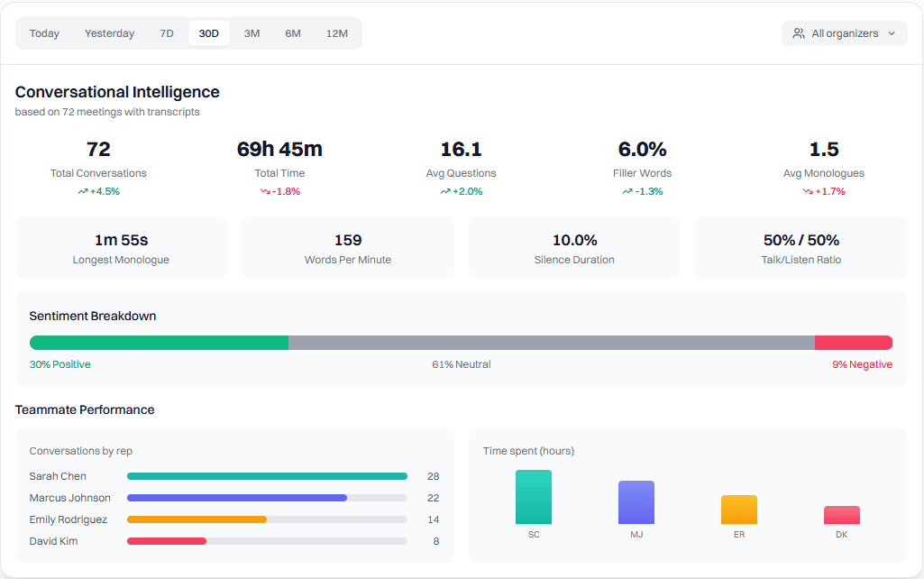Click the trend arrow under Total Conversations
This screenshot has width=924, height=579.
click(83, 191)
